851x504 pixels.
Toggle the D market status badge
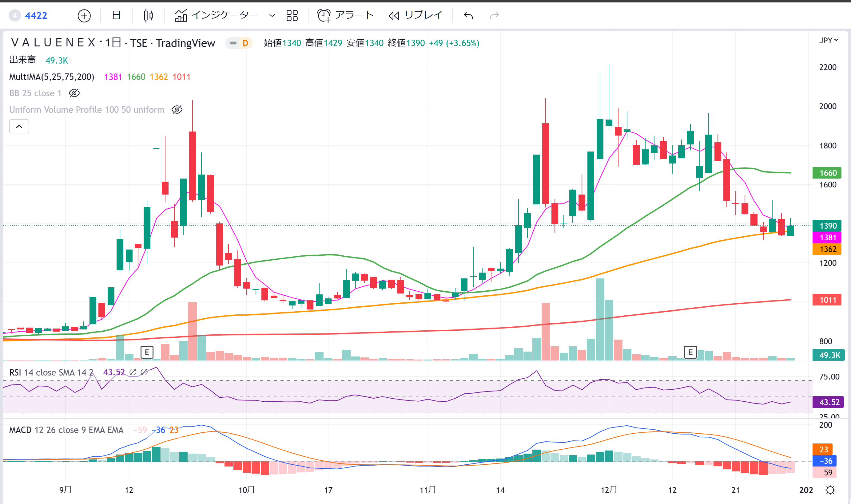(x=245, y=43)
